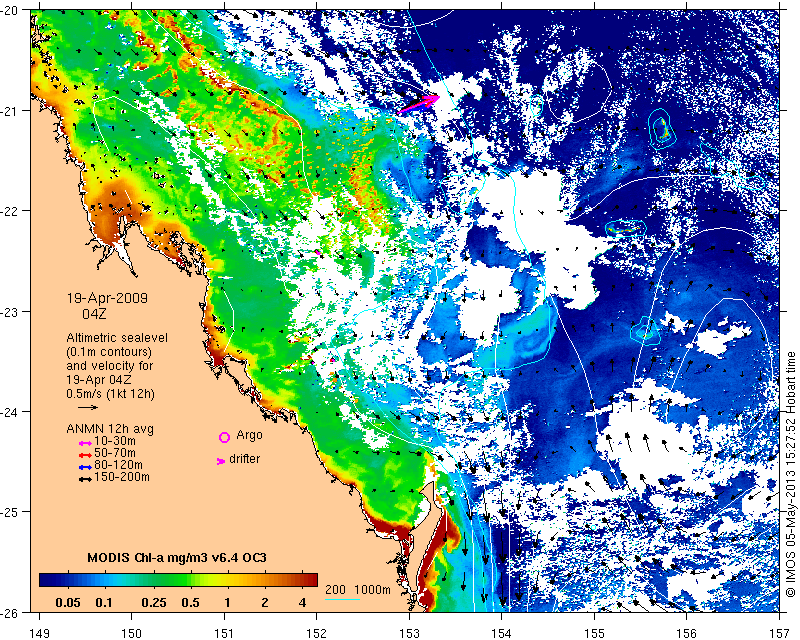
Task: Click colorbar value "0.25"
Action: [x=154, y=602]
